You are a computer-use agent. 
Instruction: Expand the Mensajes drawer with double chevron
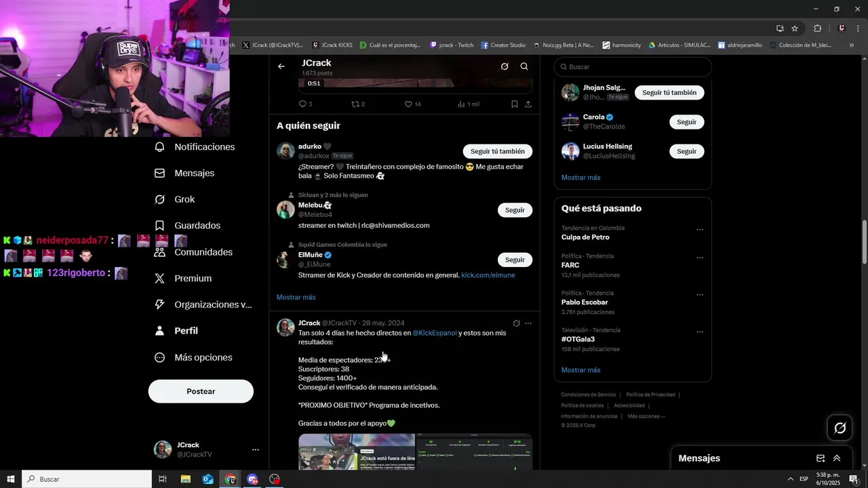(x=837, y=458)
